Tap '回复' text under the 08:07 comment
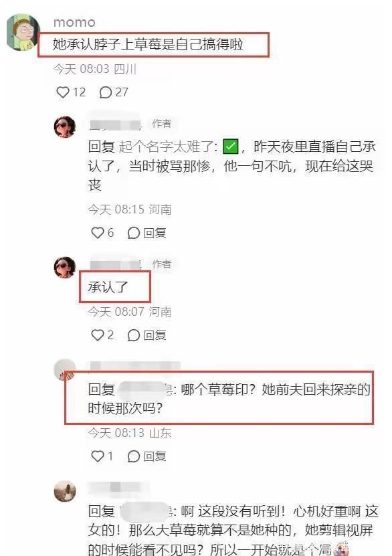392x556 pixels. (155, 335)
